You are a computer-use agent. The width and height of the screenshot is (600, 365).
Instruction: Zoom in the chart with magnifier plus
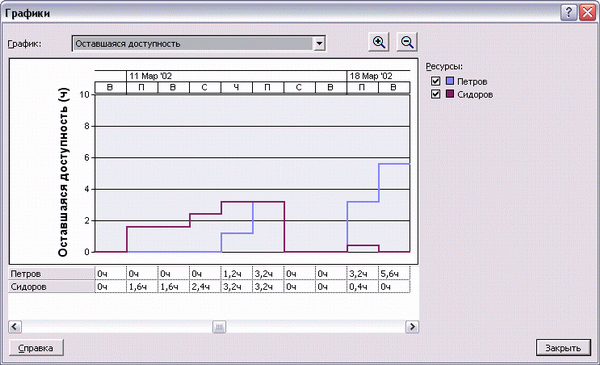(x=379, y=42)
